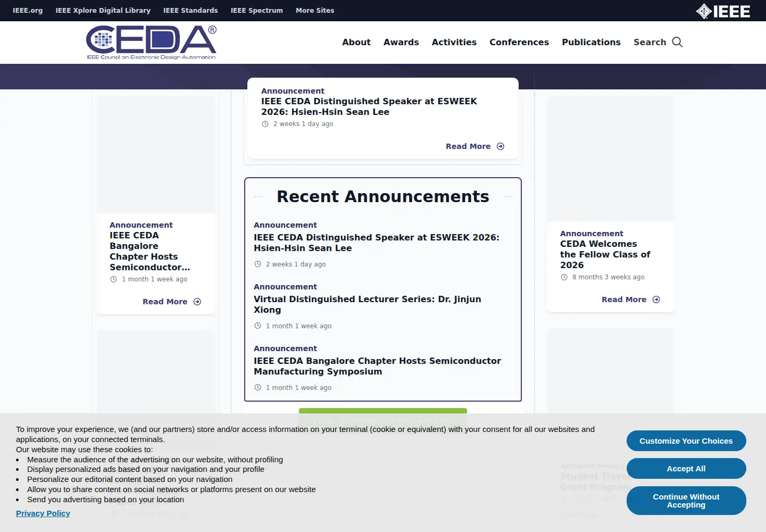Open Virtual Distinguished Lecturer Series: Dr. Jinjun Xiong
766x532 pixels.
tap(368, 304)
